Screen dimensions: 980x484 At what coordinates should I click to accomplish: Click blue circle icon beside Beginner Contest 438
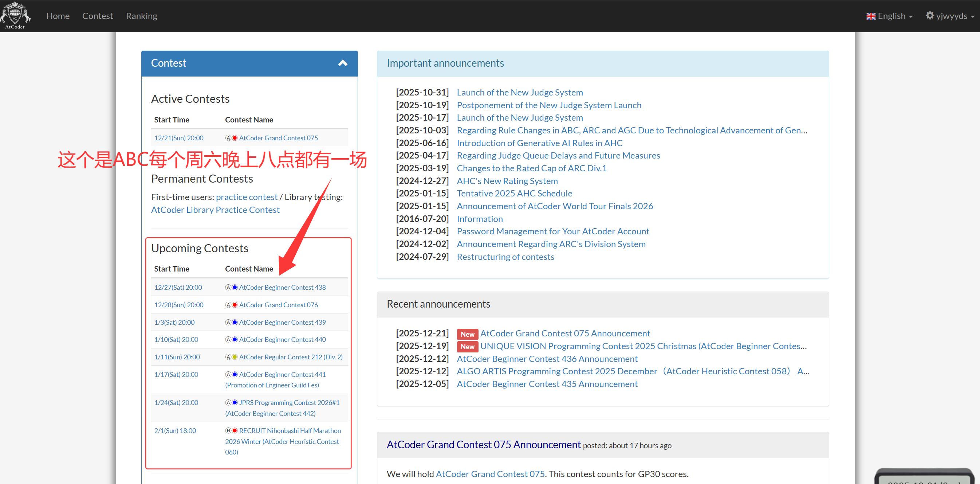coord(235,287)
